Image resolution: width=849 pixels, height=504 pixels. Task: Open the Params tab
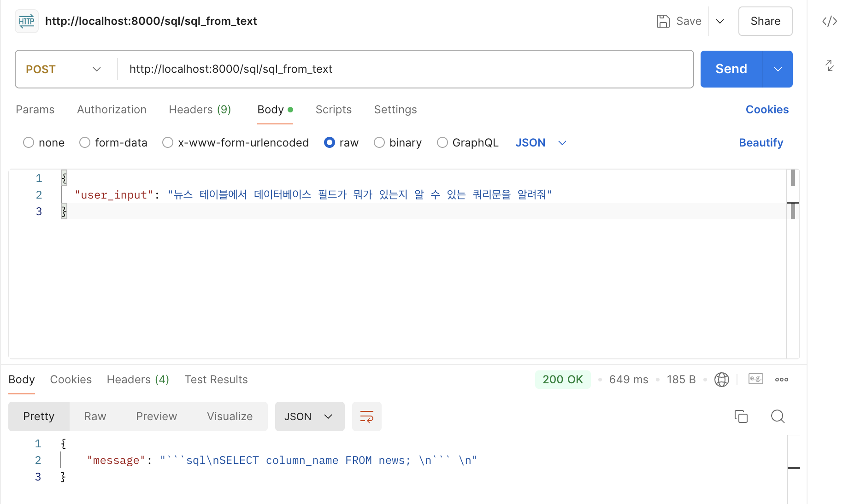pyautogui.click(x=35, y=110)
